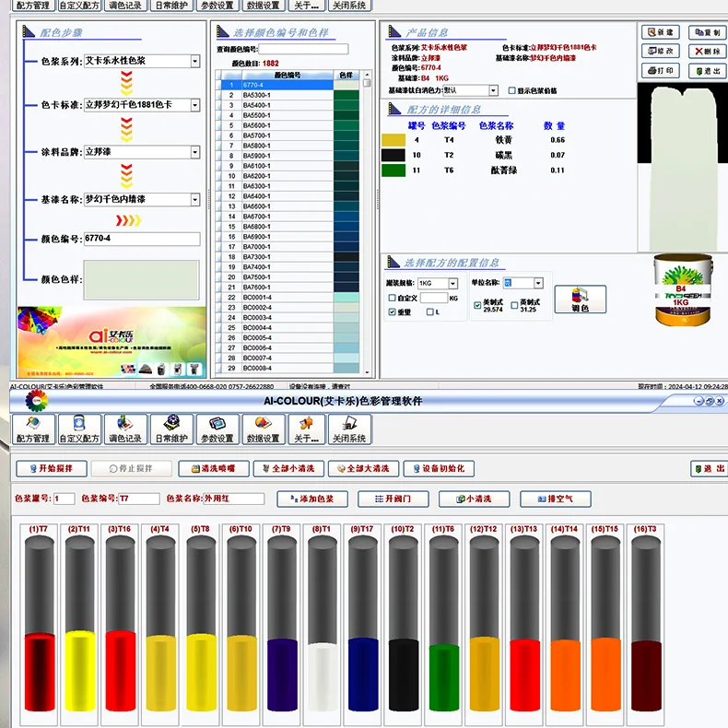This screenshot has width=728, height=728.
Task: Click the 调色 tinting button
Action: tap(581, 299)
